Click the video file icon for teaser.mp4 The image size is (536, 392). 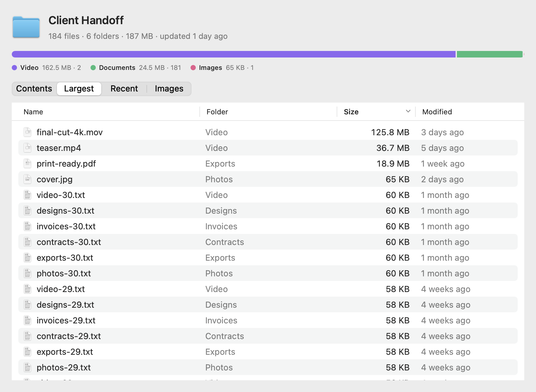click(27, 148)
